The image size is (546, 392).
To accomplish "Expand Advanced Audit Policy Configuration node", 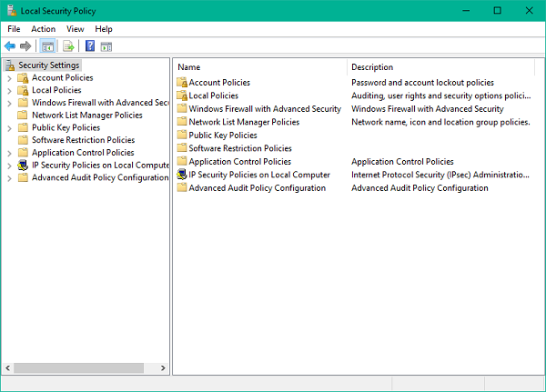I will point(9,178).
